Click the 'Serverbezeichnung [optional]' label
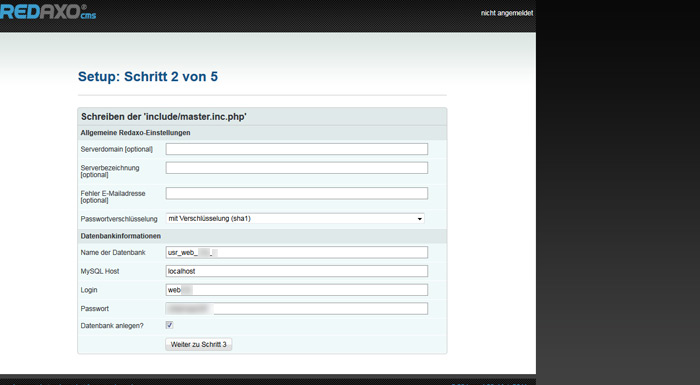The width and height of the screenshot is (700, 385). [x=110, y=171]
